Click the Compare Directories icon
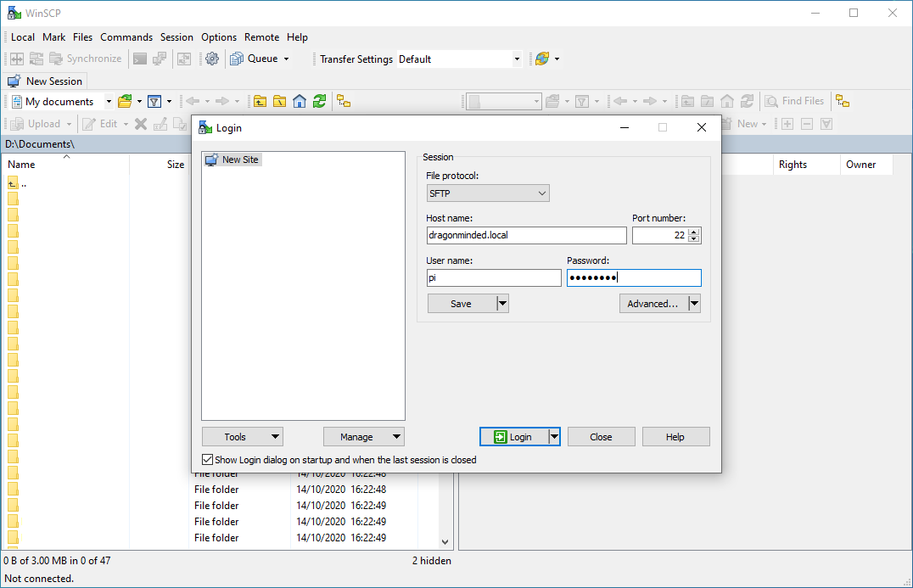Viewport: 913px width, 588px height. 17,59
